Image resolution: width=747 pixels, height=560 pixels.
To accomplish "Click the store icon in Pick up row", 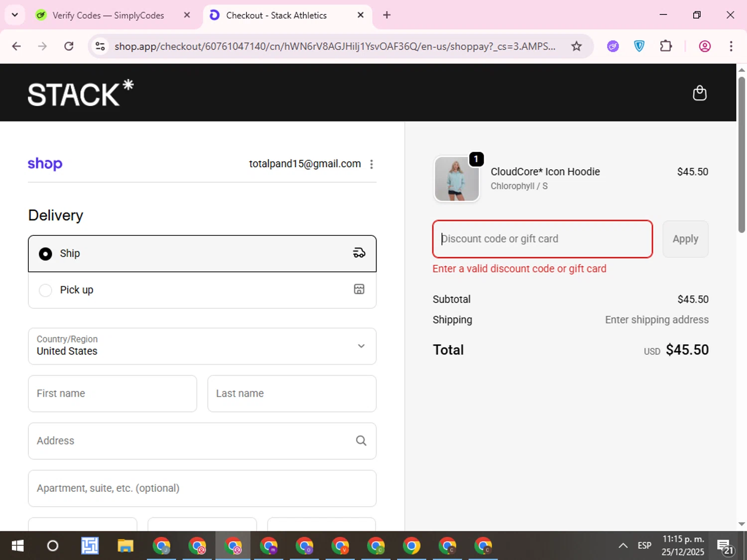I will pos(359,289).
